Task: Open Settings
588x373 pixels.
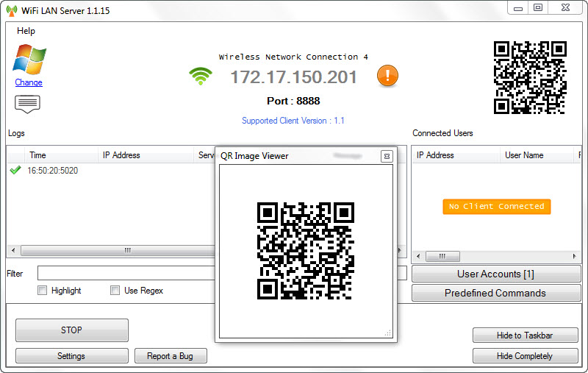Action: 72,356
